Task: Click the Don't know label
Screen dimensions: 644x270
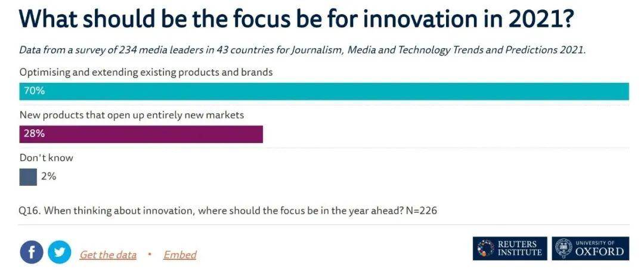Action: coord(46,158)
